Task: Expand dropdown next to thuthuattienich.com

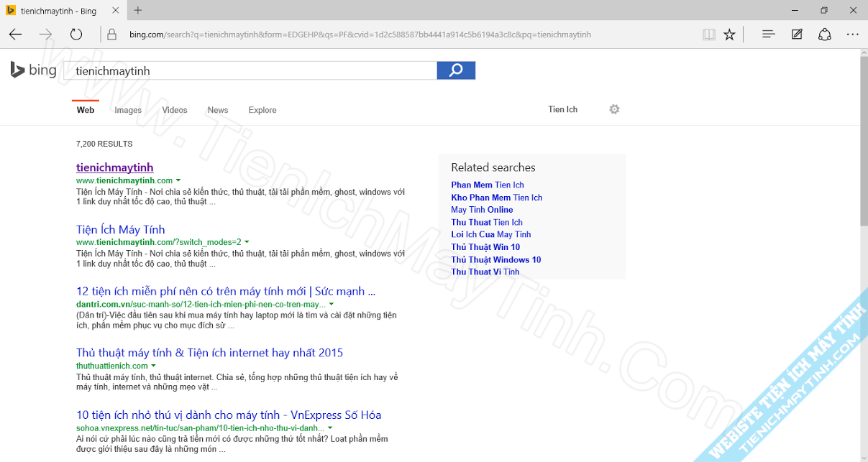Action: click(x=154, y=366)
